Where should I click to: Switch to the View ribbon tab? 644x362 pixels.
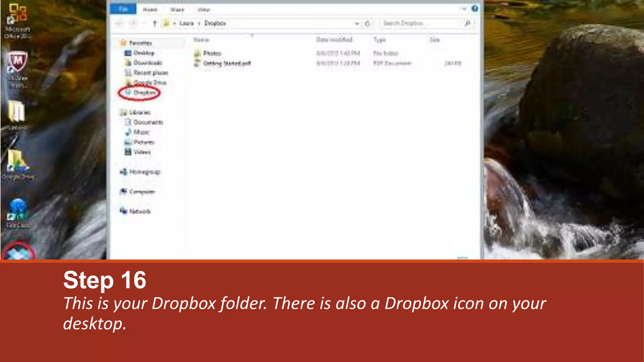tap(204, 9)
